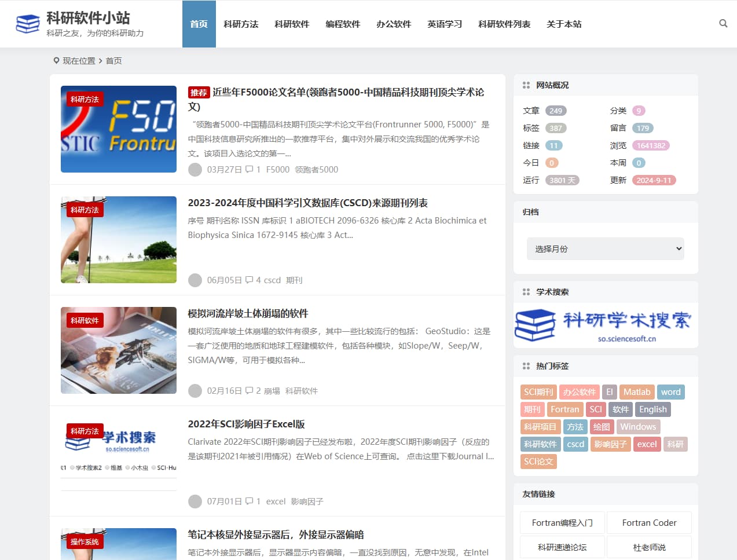Open the Fortran Coder friend link
The width and height of the screenshot is (737, 560).
tap(649, 522)
